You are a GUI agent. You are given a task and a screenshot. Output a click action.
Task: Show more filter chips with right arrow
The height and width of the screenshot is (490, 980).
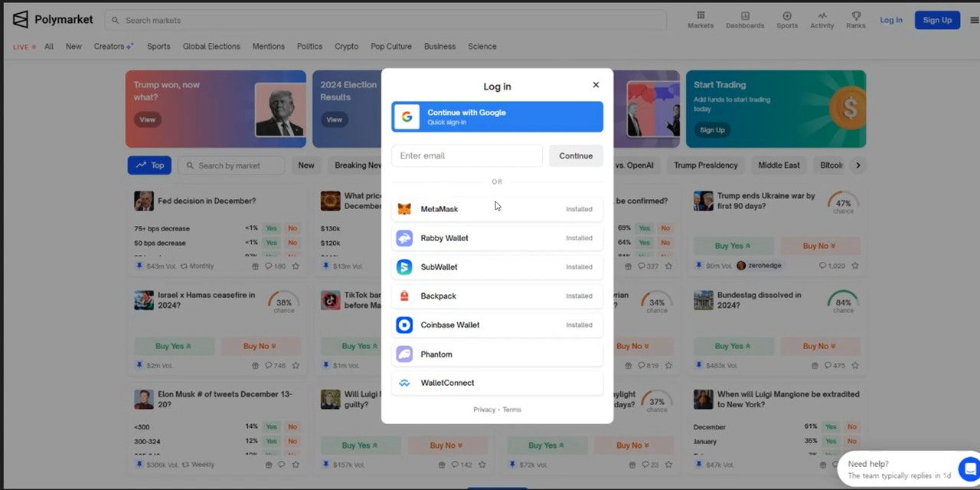pyautogui.click(x=857, y=165)
